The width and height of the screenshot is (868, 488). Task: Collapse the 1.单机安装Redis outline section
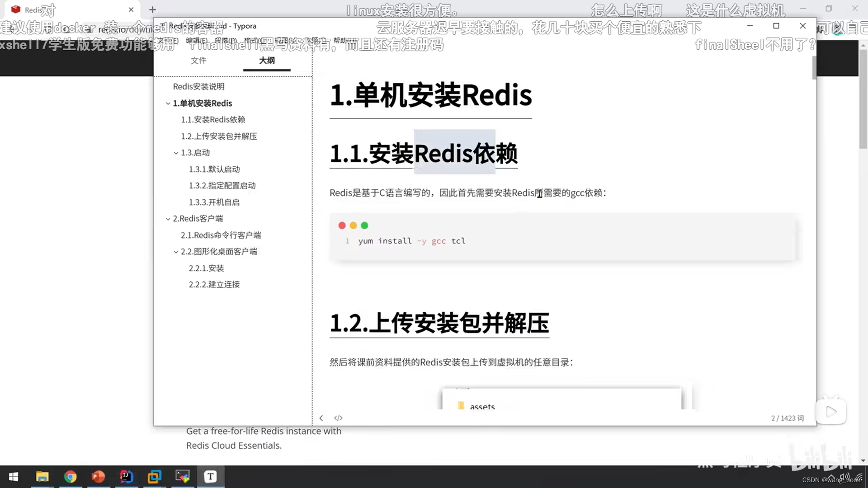(167, 103)
